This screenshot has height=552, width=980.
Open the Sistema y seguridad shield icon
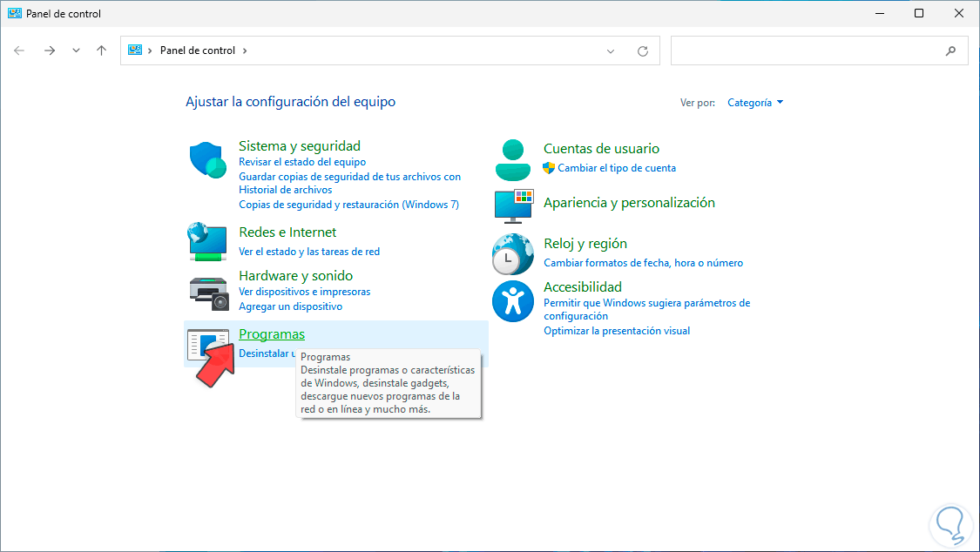click(x=207, y=160)
